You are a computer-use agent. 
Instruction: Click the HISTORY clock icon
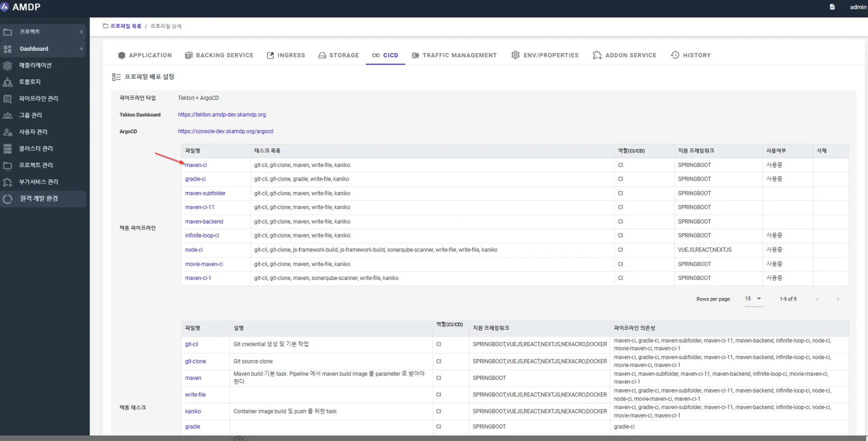pos(675,55)
